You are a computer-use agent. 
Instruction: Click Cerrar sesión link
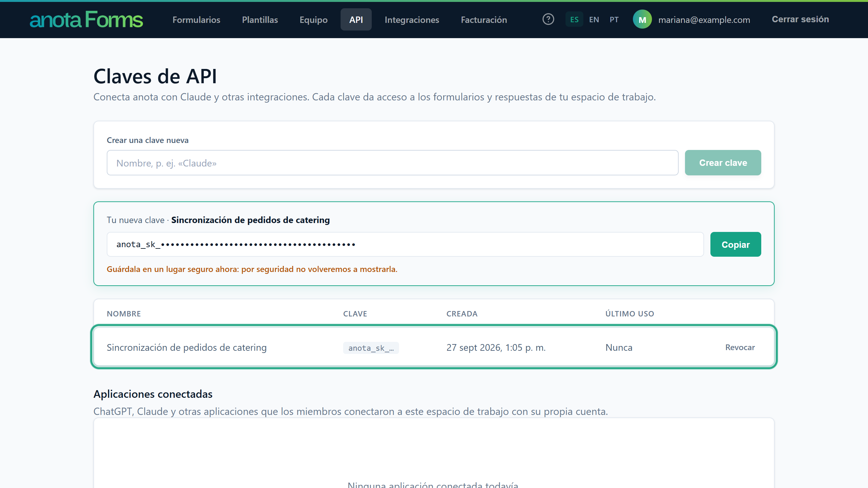click(x=800, y=19)
